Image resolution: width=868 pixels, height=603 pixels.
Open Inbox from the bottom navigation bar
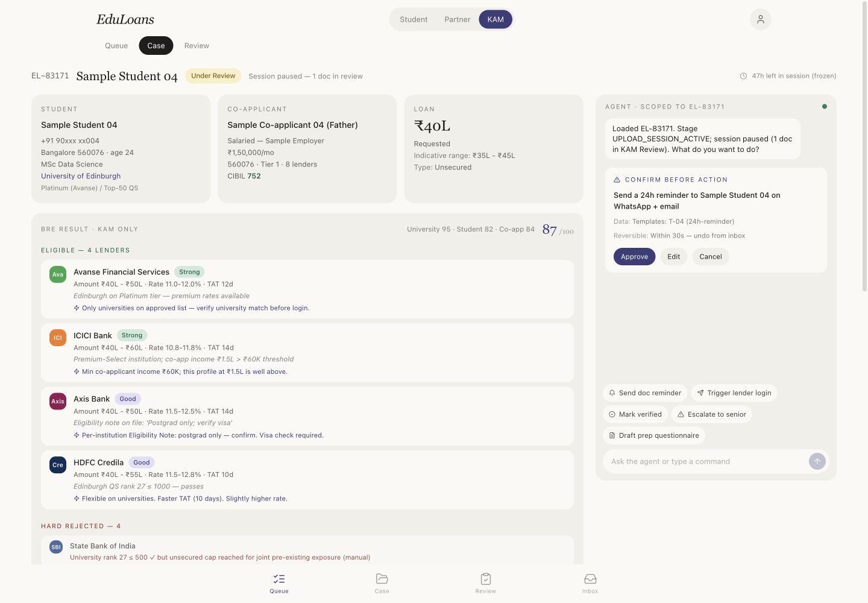(590, 583)
